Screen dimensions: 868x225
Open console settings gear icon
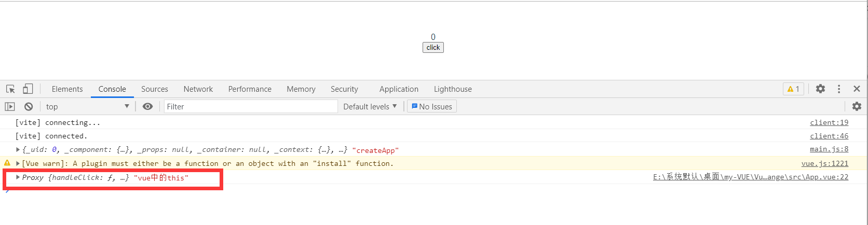coord(857,106)
